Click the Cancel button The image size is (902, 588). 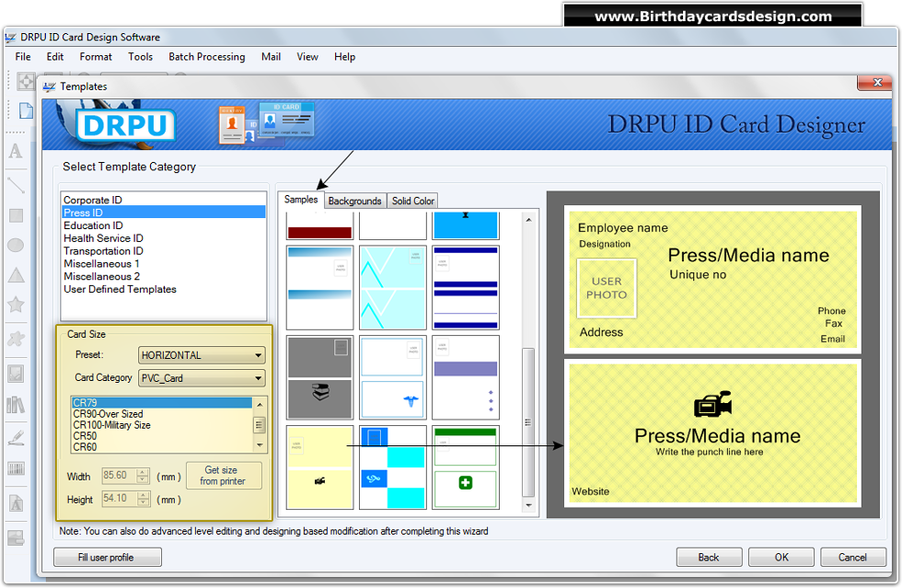point(852,557)
